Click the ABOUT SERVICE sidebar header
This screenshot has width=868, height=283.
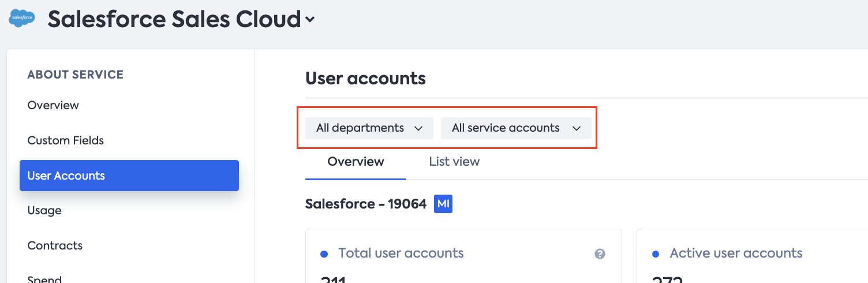pyautogui.click(x=76, y=75)
